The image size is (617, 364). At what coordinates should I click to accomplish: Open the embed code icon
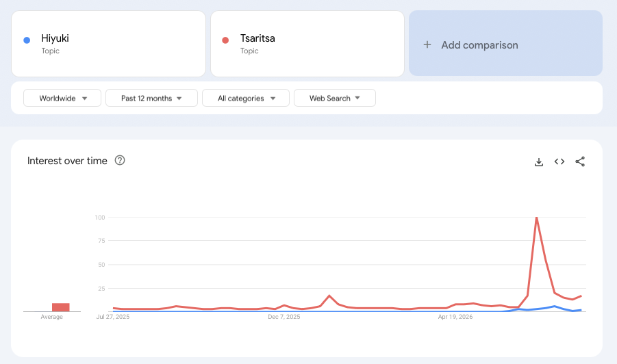click(559, 161)
